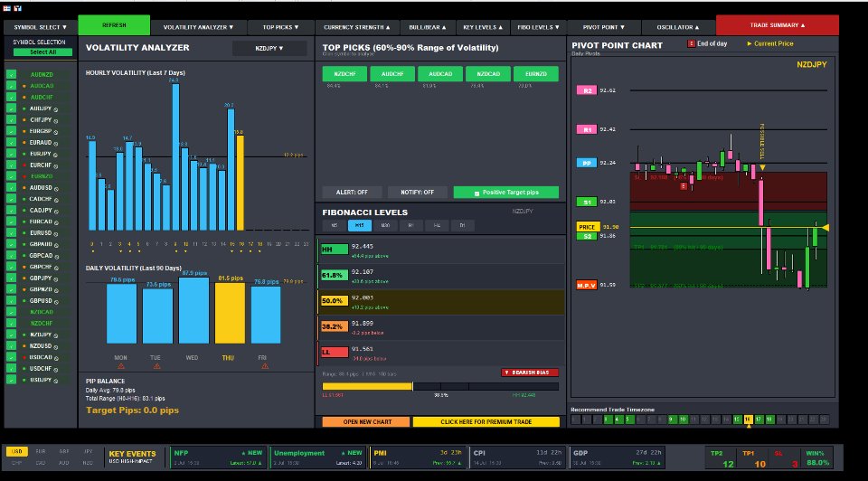868x481 pixels.
Task: Select the M5 Fibonacci timeframe tab
Action: [x=334, y=225]
